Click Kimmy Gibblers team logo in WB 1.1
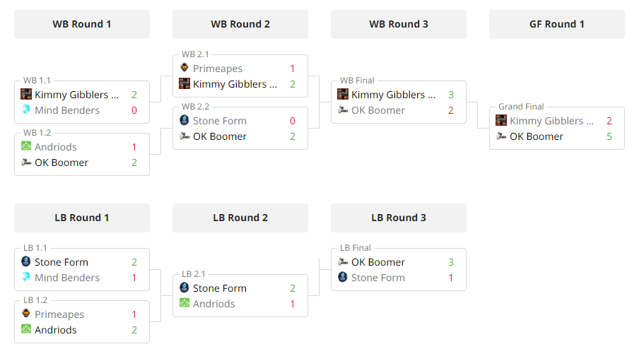Image resolution: width=644 pixels, height=361 pixels. (x=26, y=95)
